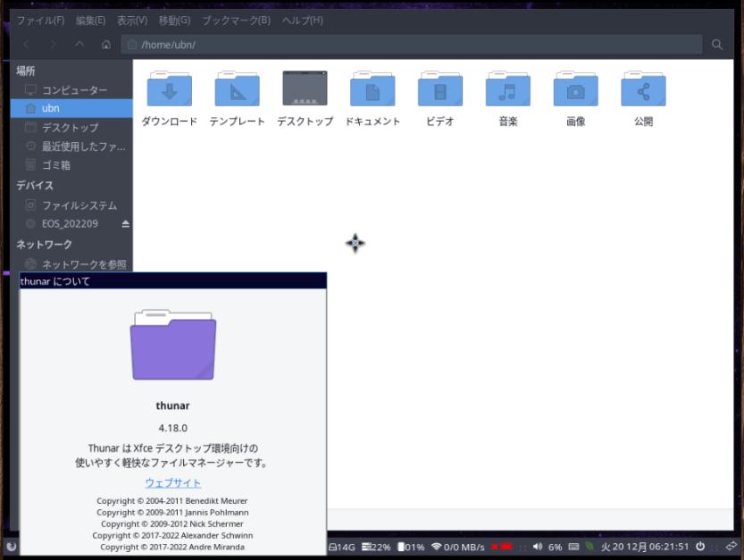Click the ネットワーク sidebar heading

(44, 245)
